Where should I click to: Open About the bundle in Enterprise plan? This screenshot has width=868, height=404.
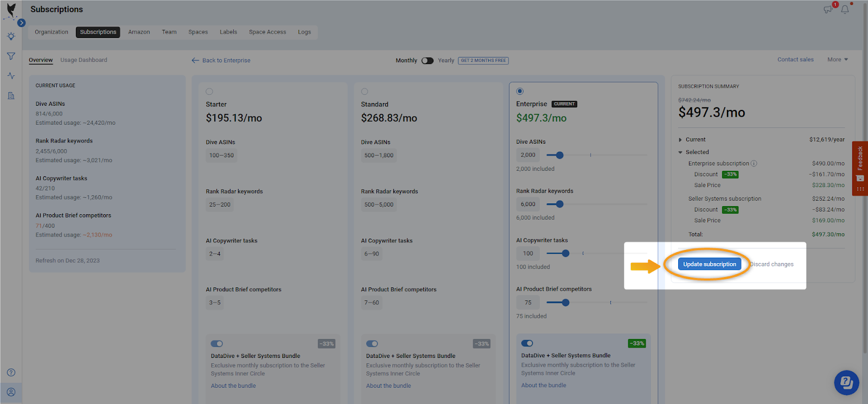point(544,385)
